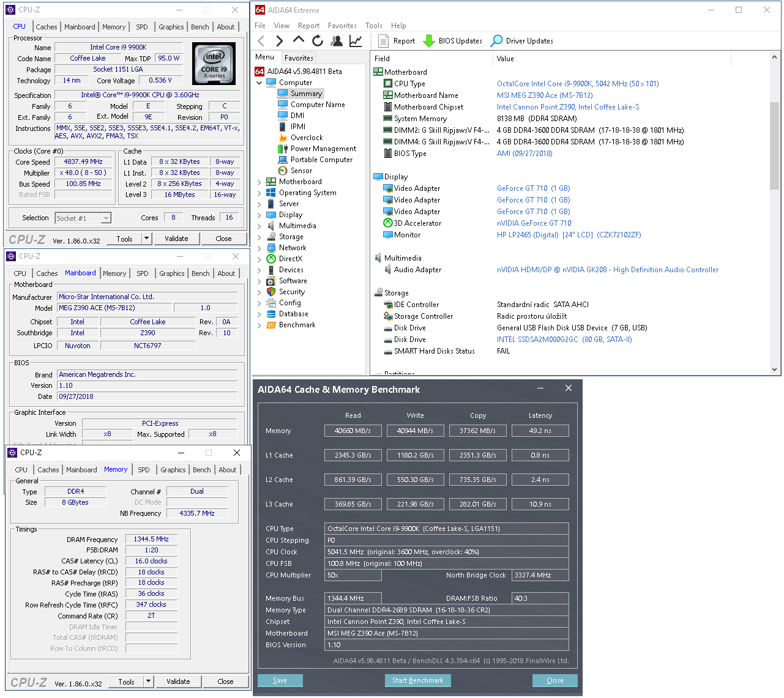Screen dimensions: 784x698
Task: Click Driver Updates in AIDA64 toolbar
Action: [523, 41]
